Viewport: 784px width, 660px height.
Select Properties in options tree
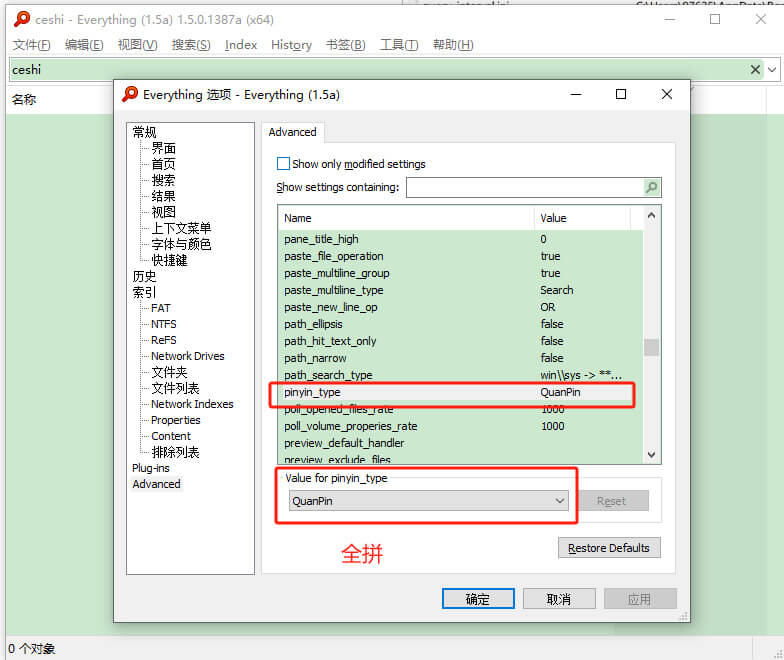tap(176, 420)
